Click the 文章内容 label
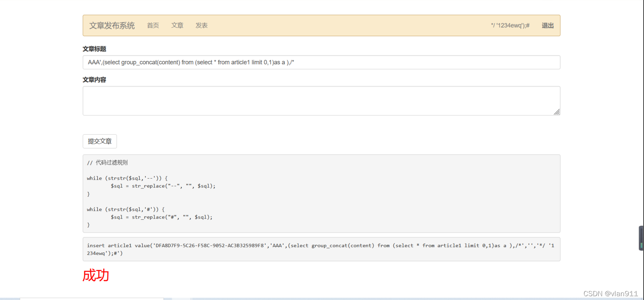 coord(94,80)
